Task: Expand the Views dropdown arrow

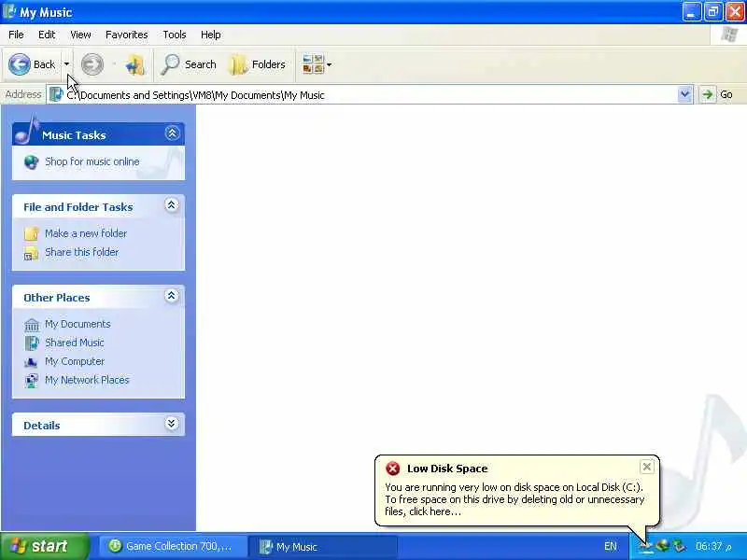Action: pos(330,64)
